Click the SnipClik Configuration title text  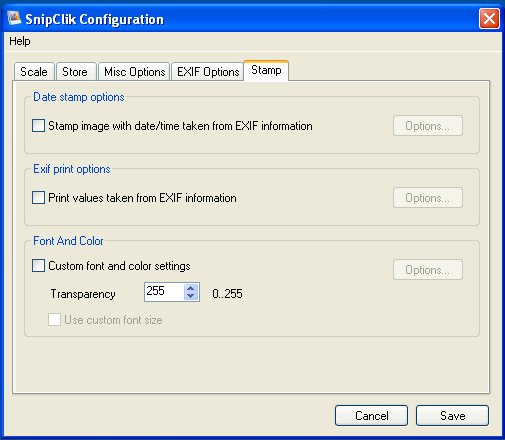point(95,20)
